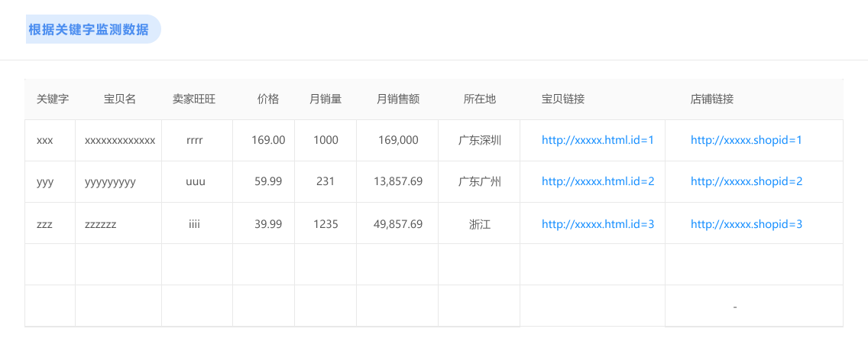Click the 关键字 column header
Viewport: 868px width, 345px height.
pos(53,99)
